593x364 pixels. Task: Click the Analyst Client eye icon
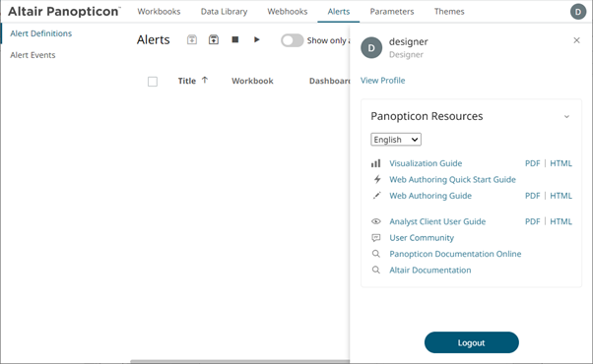[376, 221]
